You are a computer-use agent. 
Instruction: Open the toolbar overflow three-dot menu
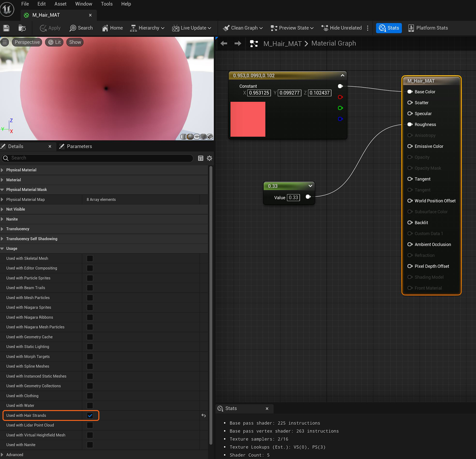point(368,28)
